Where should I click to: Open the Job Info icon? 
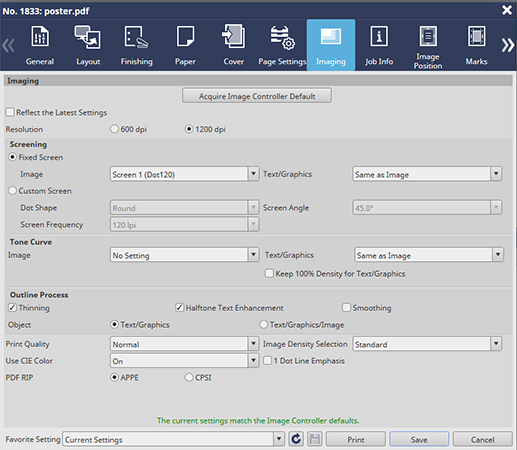[x=379, y=36]
